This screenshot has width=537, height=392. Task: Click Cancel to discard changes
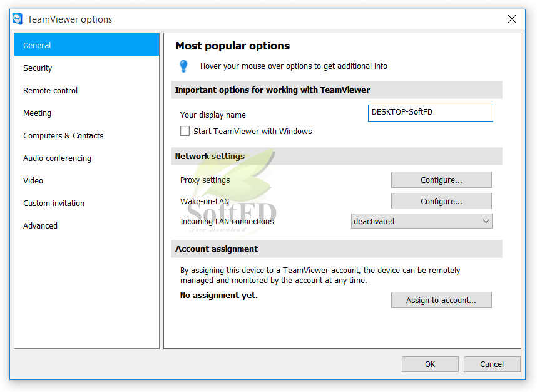492,364
